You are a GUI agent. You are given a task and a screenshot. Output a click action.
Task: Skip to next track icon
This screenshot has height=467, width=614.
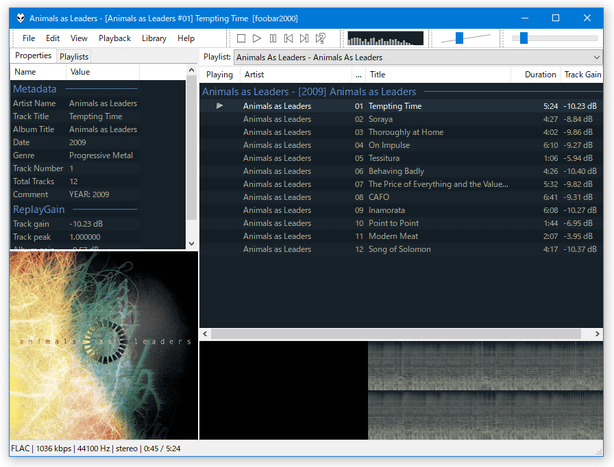(304, 38)
